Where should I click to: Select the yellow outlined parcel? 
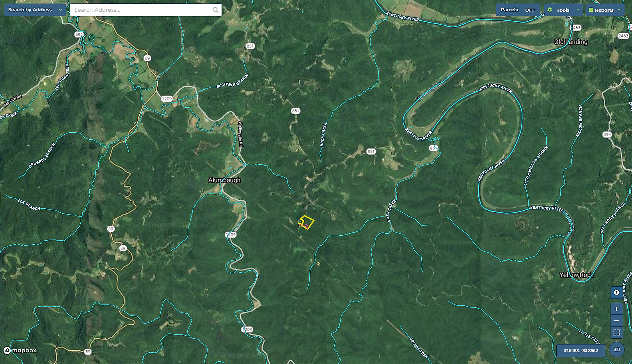[x=307, y=222]
